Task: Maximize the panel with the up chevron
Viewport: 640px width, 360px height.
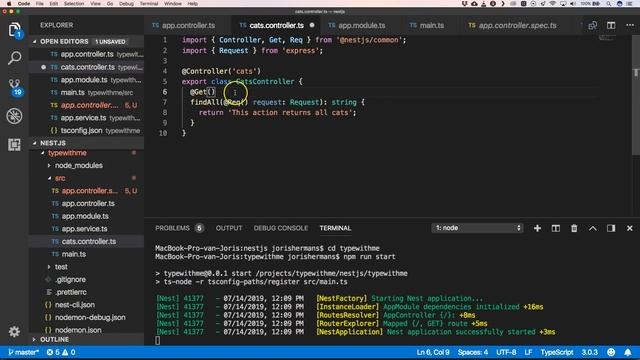Action: point(593,228)
